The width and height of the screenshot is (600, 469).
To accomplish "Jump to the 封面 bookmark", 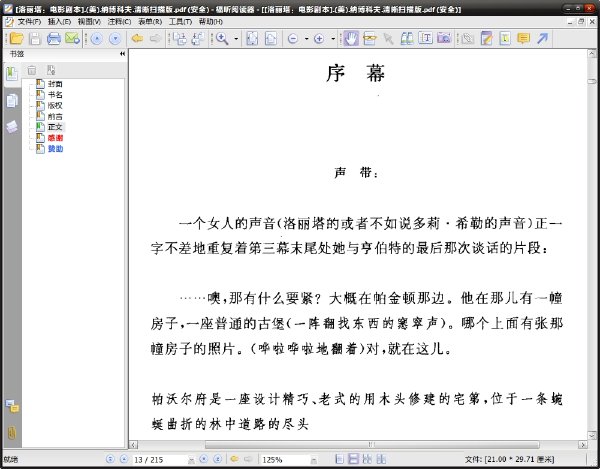I will coord(55,84).
